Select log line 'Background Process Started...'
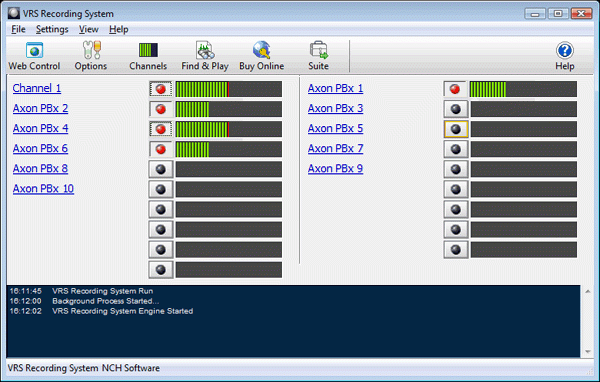This screenshot has height=382, width=600. pos(106,301)
